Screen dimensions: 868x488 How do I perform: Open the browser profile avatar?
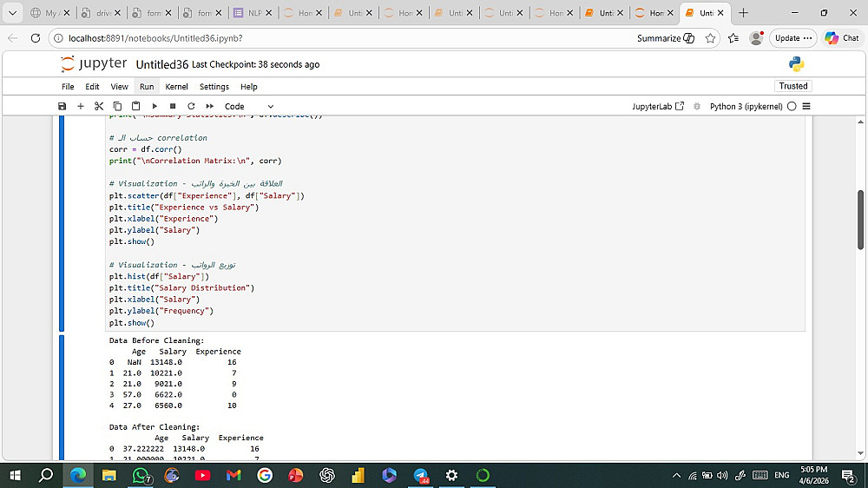click(756, 38)
